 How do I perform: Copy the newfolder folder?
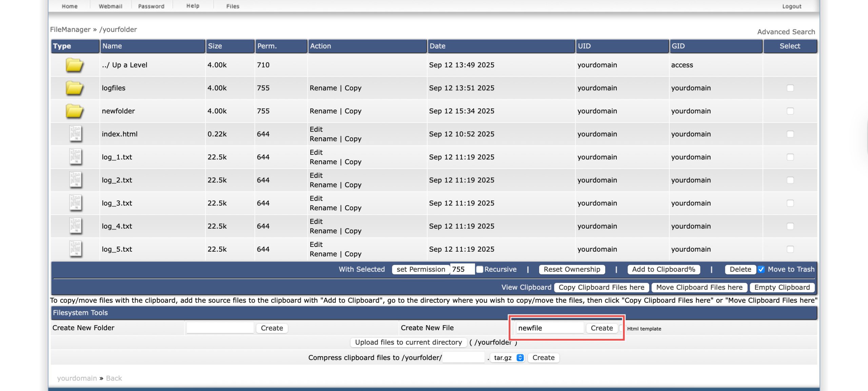(x=353, y=111)
